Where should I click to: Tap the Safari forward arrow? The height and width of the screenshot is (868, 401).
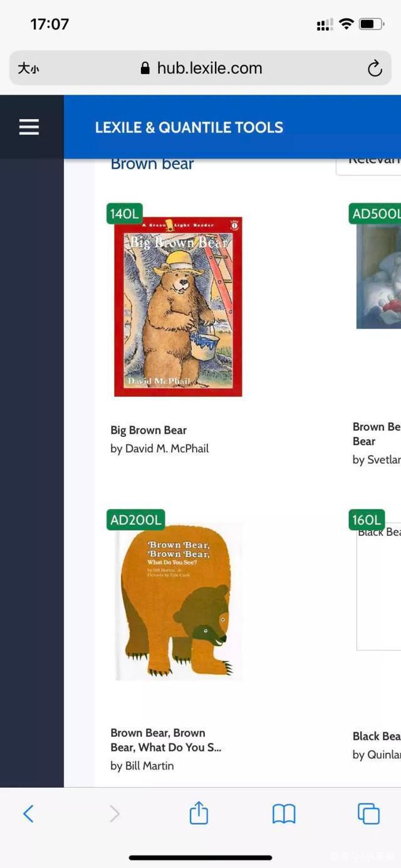(x=114, y=813)
